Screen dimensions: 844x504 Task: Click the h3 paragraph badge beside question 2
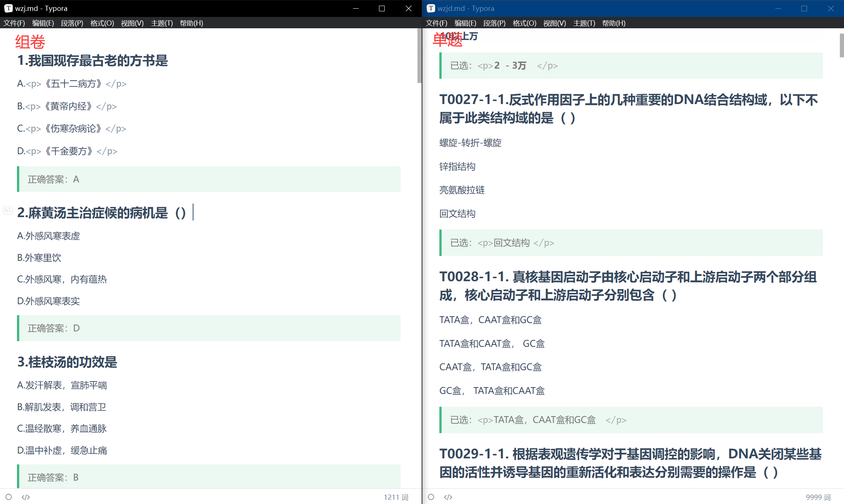[x=7, y=210]
